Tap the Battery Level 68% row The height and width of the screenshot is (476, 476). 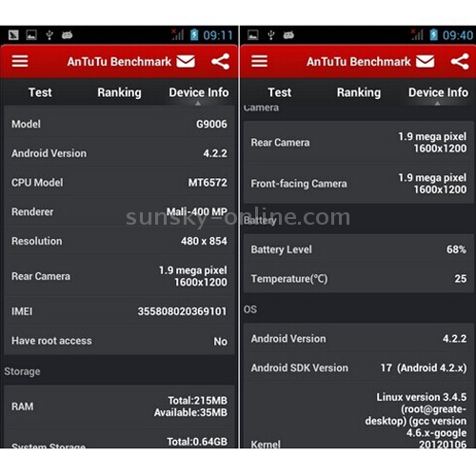pos(359,249)
